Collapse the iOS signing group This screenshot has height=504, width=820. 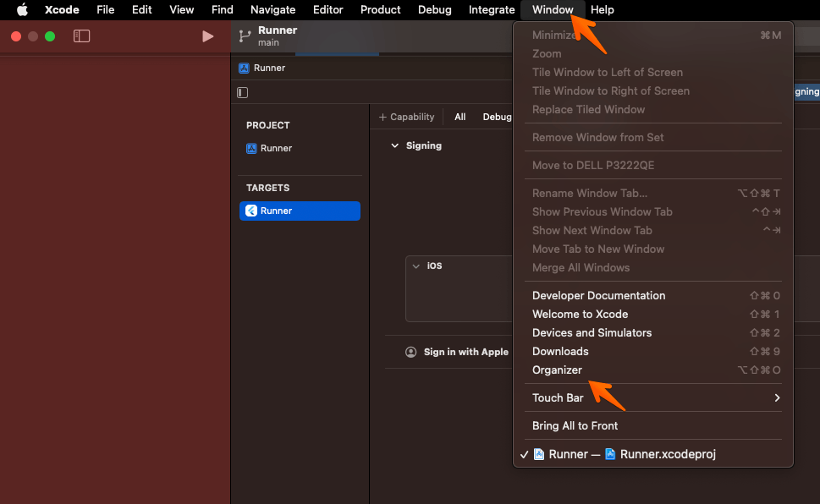click(x=416, y=266)
